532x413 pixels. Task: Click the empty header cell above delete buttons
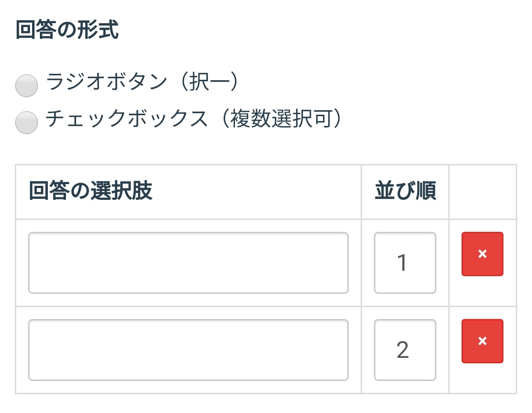482,191
